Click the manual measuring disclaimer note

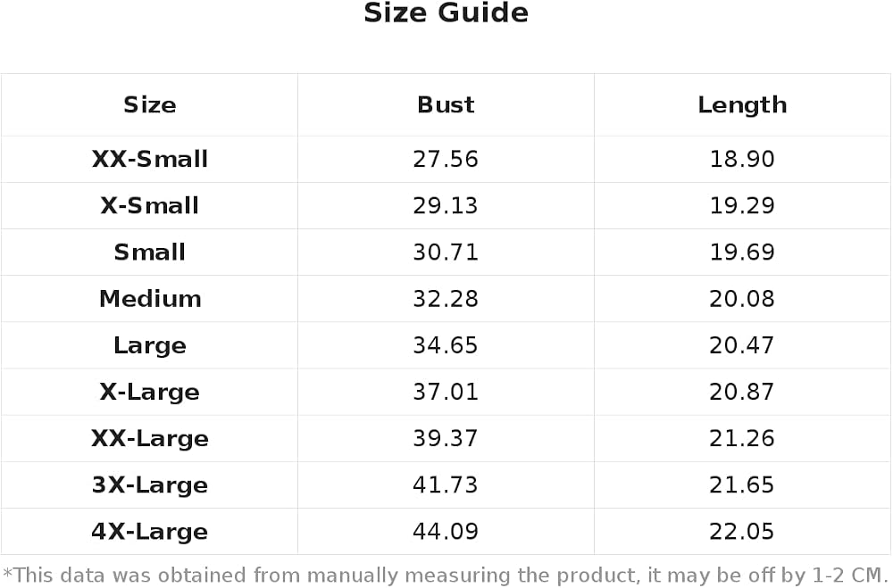click(x=446, y=576)
